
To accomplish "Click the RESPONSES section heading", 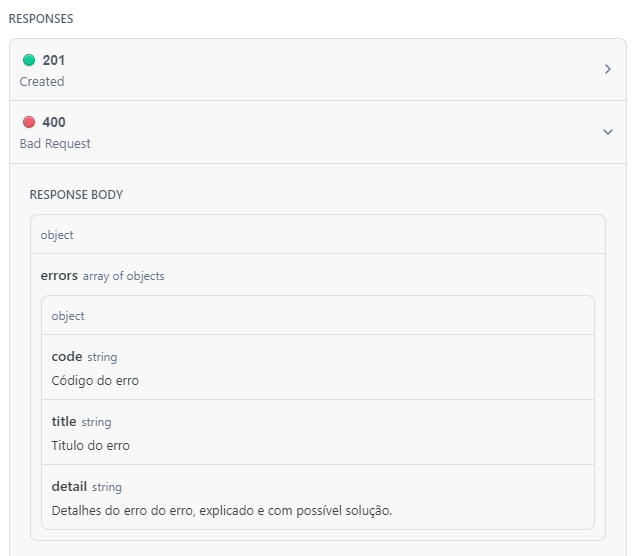I will point(41,19).
